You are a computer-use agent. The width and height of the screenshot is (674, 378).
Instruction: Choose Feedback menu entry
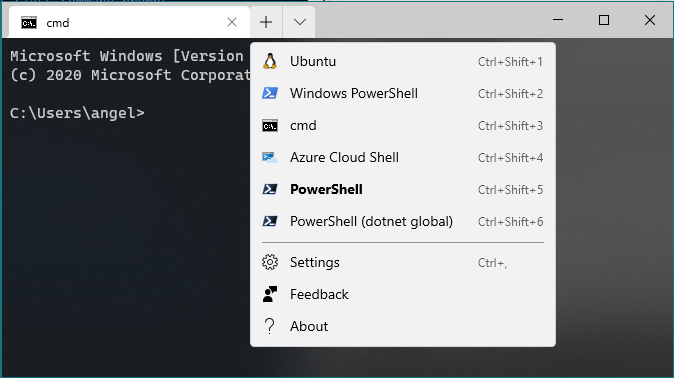coord(403,294)
